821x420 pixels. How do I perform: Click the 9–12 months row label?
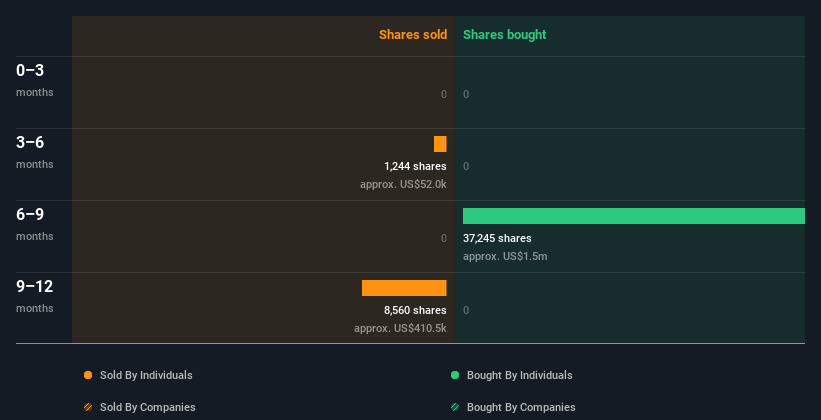35,296
